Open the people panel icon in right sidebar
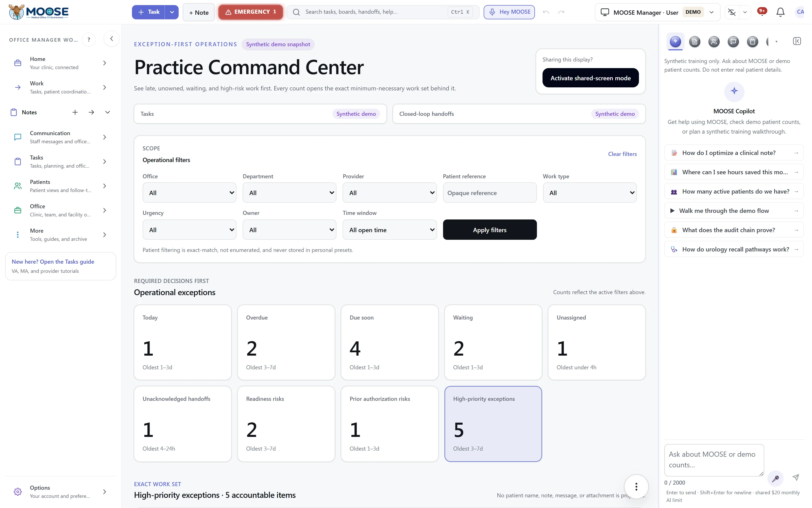 tap(714, 42)
